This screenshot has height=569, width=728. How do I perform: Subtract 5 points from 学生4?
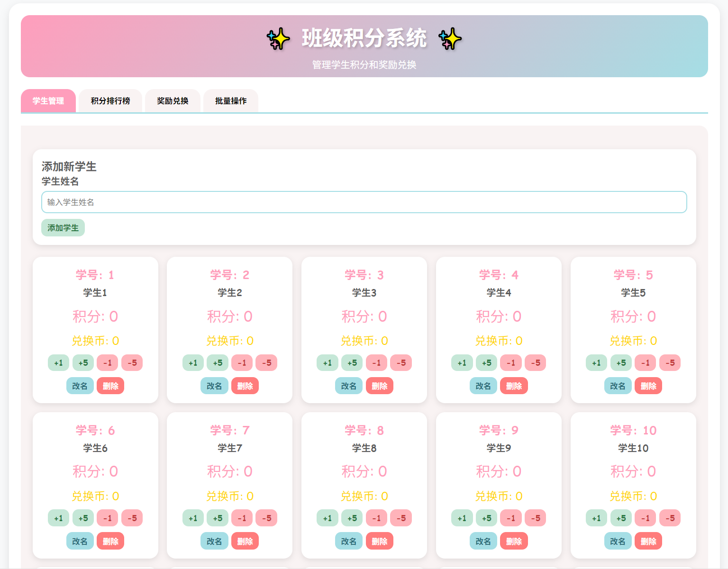(536, 363)
